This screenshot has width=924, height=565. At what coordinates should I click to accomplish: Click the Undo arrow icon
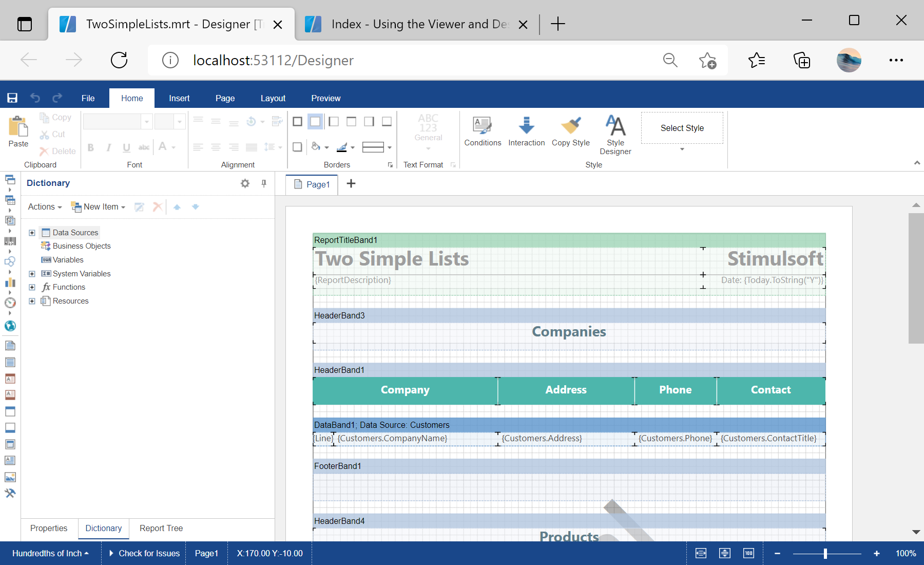(35, 98)
